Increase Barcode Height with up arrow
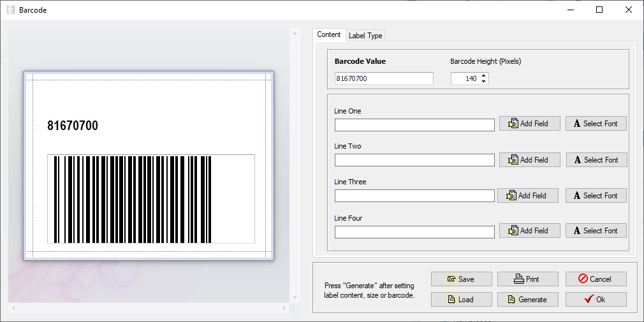 (484, 76)
